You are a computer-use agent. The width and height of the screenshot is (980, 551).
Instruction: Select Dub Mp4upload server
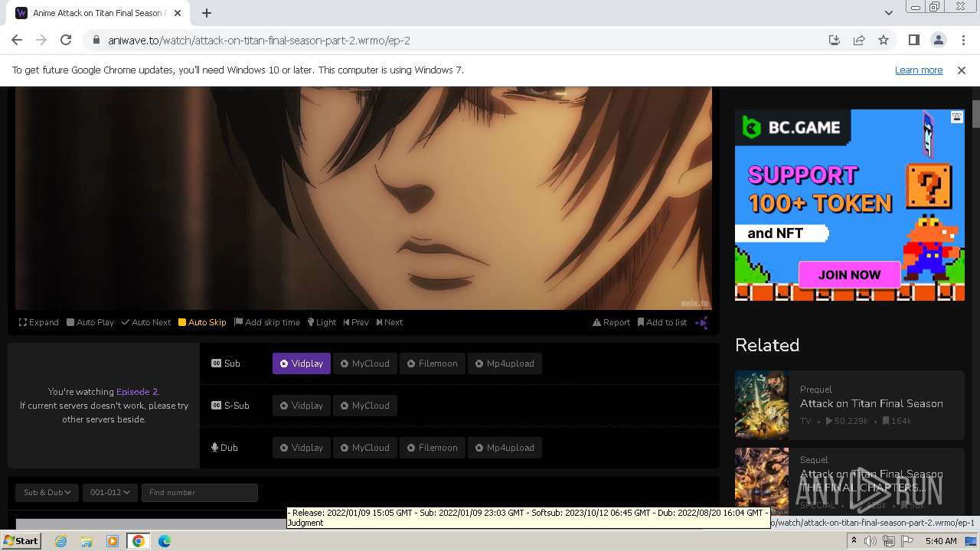[505, 448]
